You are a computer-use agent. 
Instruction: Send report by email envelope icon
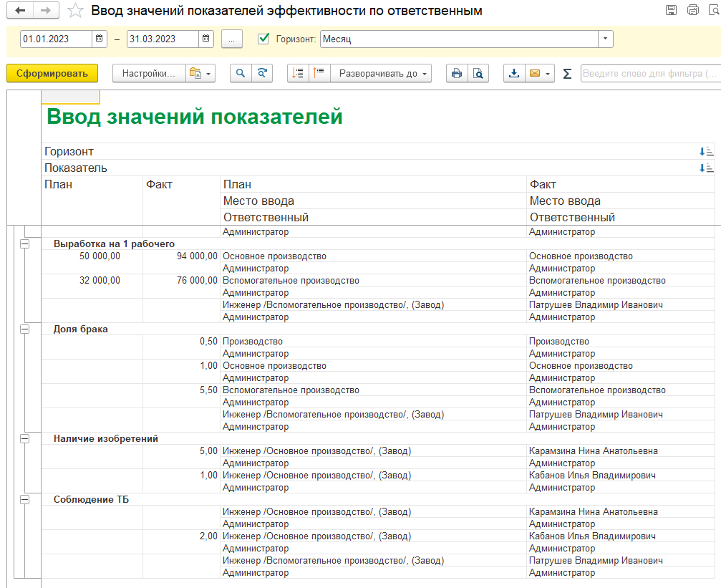[x=535, y=74]
